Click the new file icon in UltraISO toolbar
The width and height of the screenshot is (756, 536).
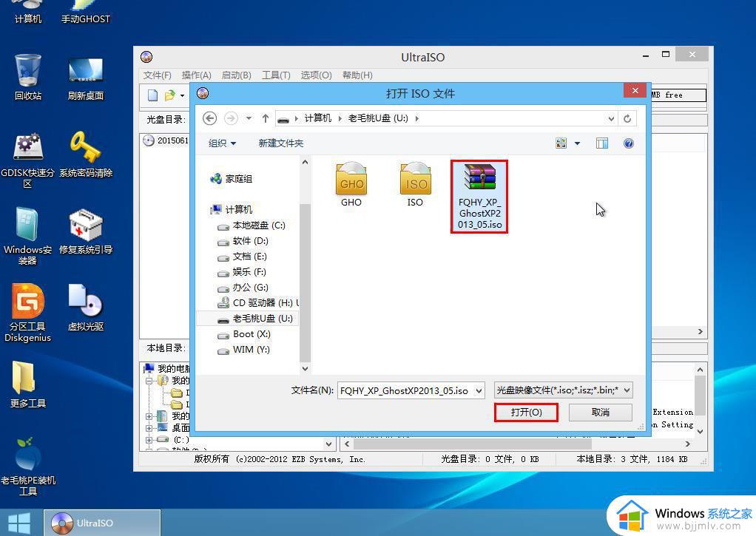click(x=152, y=95)
